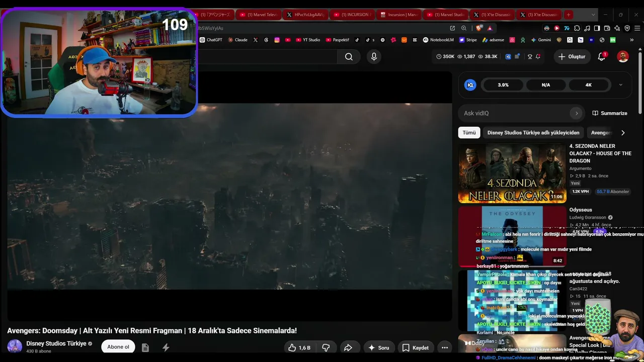Image resolution: width=644 pixels, height=362 pixels.
Task: Click the 350K stat in the header
Action: [445, 57]
